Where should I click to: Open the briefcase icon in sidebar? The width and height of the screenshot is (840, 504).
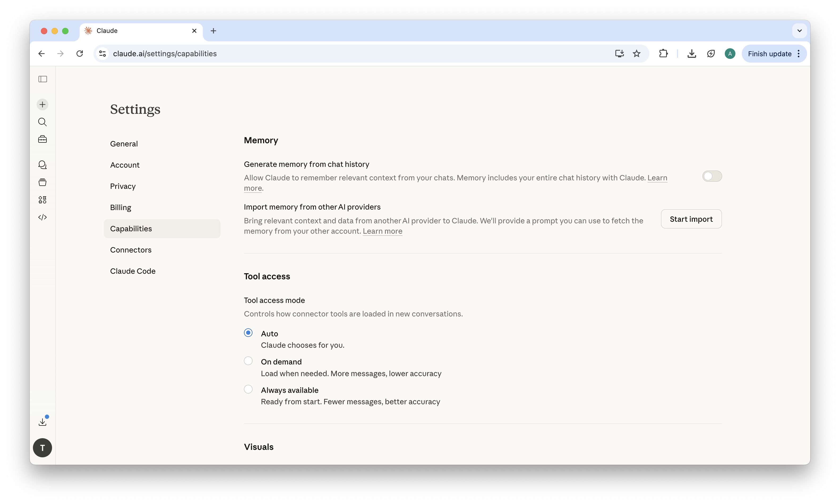point(42,139)
